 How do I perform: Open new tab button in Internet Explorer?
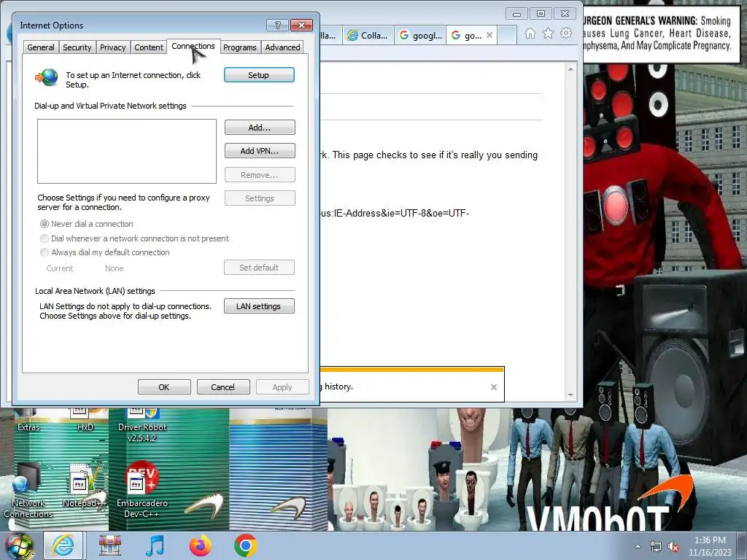tap(508, 35)
